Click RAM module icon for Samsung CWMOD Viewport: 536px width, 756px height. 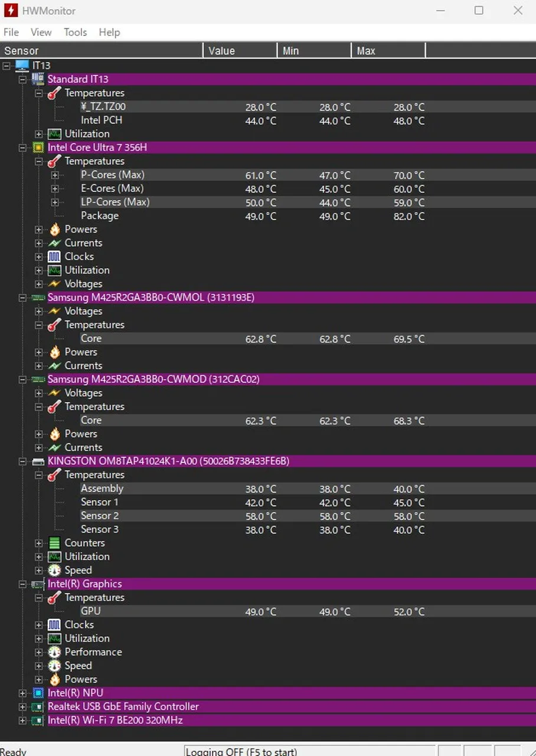coord(38,379)
